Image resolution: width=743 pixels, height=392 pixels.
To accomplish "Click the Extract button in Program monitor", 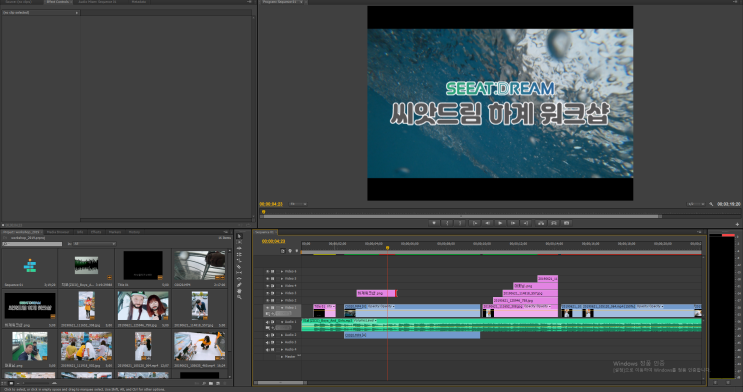I will 553,223.
